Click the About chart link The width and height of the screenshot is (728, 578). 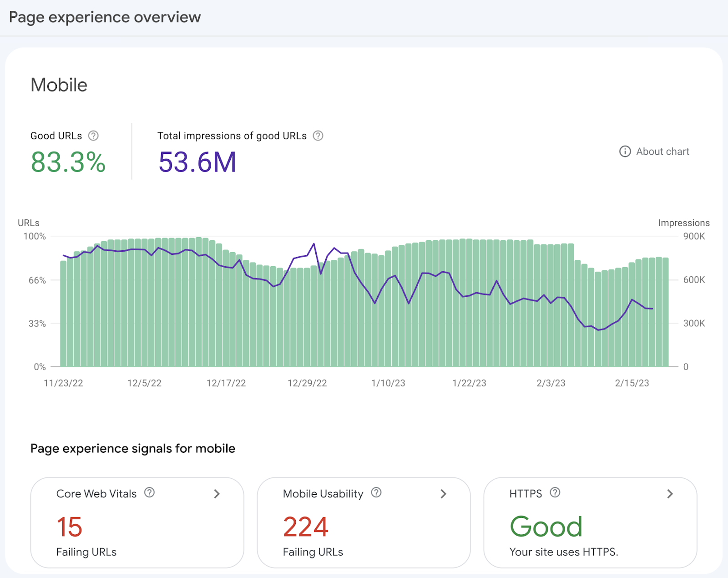(662, 152)
